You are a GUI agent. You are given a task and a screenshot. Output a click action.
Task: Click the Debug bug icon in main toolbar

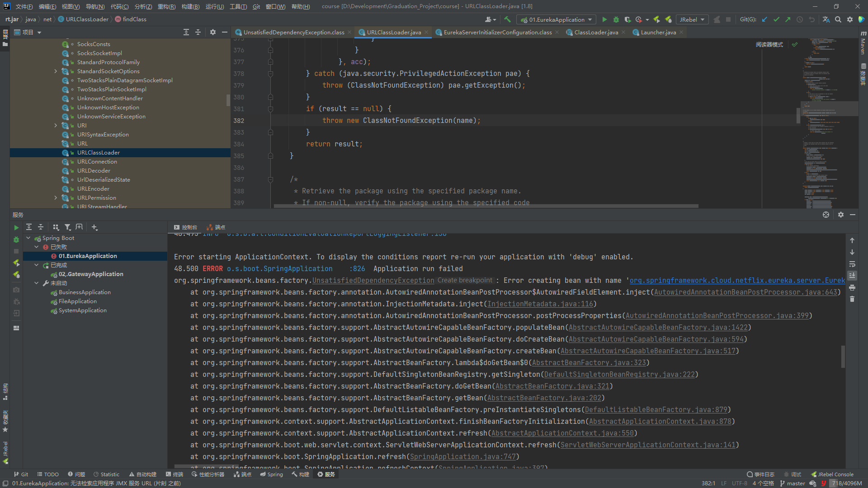[616, 19]
